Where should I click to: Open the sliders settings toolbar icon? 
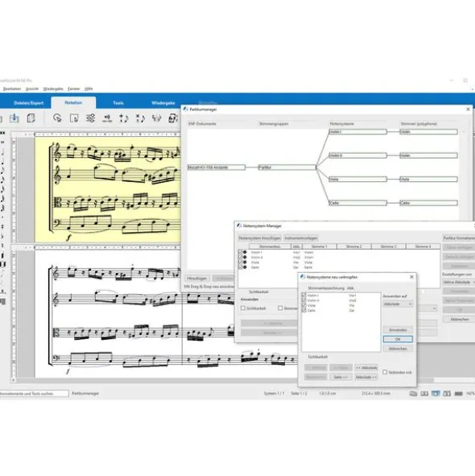point(90,118)
